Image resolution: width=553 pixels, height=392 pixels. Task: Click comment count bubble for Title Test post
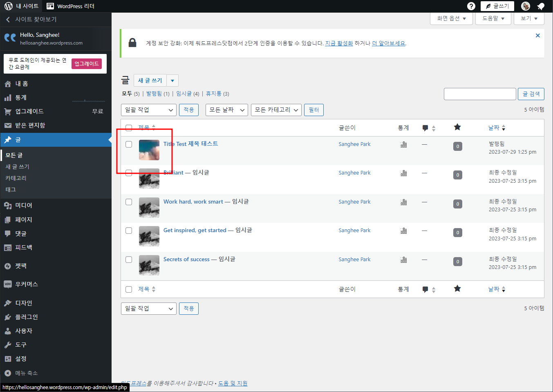pyautogui.click(x=458, y=146)
